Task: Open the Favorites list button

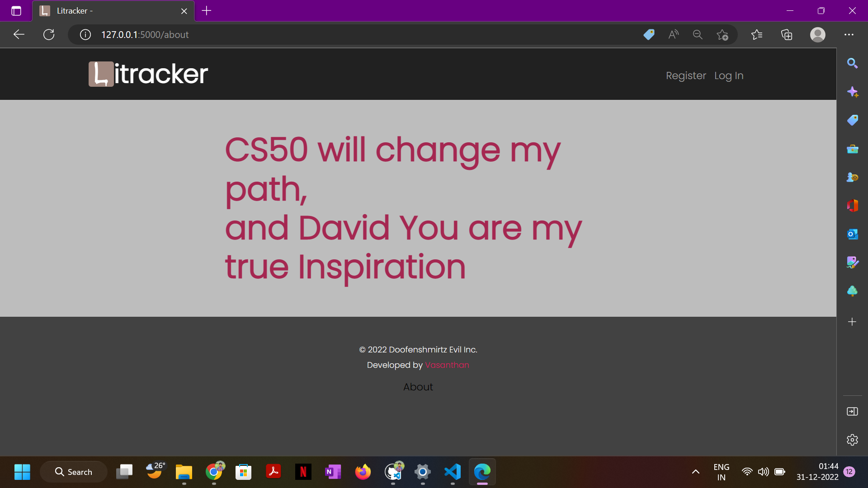Action: 756,34
